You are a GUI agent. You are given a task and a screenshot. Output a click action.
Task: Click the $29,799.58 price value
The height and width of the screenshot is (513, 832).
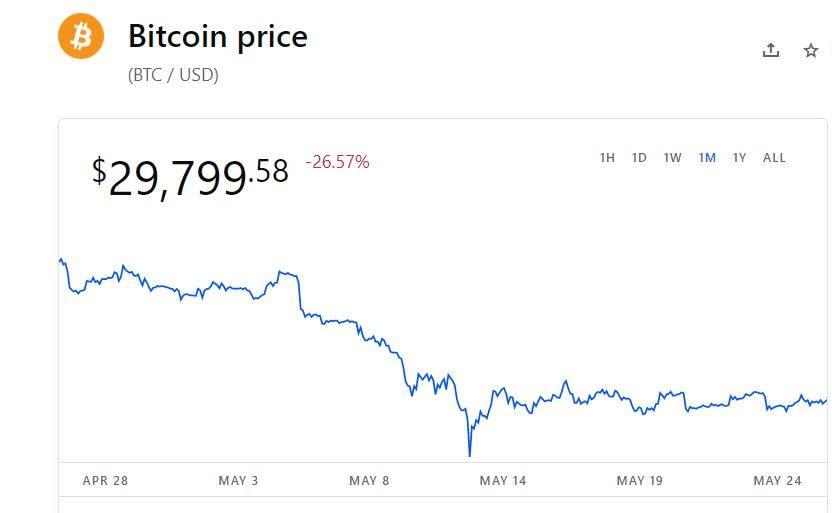(190, 174)
